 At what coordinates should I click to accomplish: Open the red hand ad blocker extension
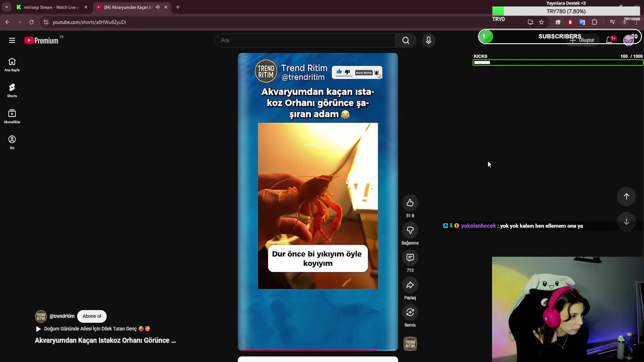click(x=570, y=22)
